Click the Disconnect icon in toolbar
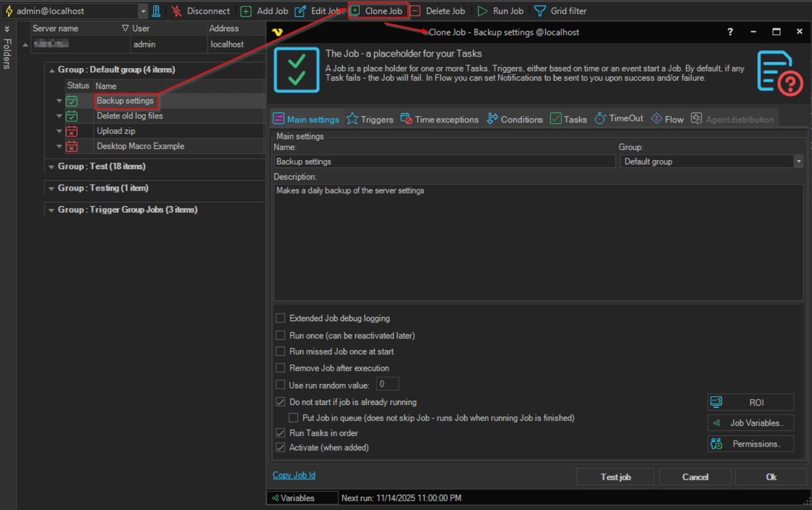 (x=177, y=11)
